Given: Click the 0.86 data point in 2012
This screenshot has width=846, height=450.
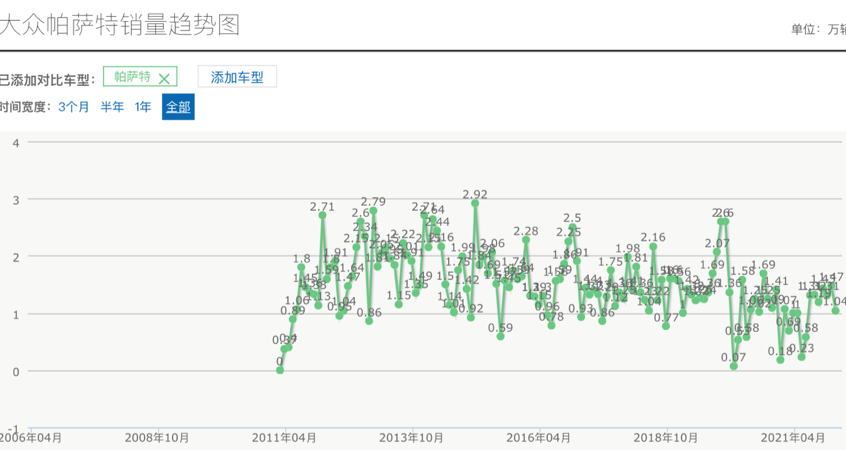Looking at the screenshot, I should point(369,321).
